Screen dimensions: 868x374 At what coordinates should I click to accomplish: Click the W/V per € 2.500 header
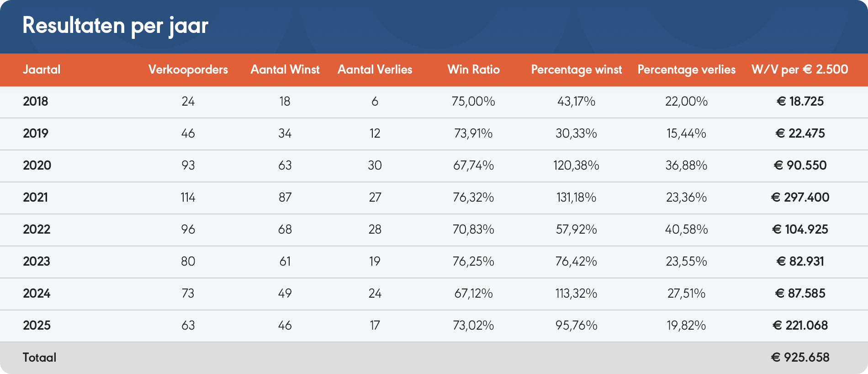(799, 69)
